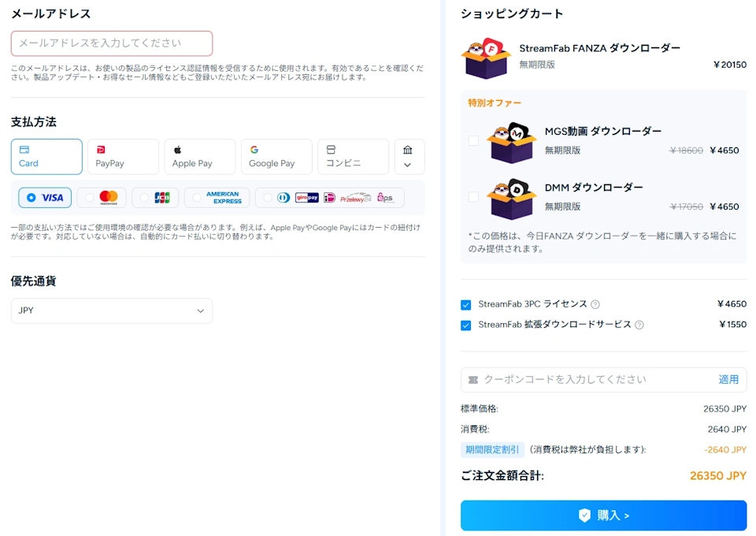Click the 購入 purchase button
This screenshot has height=536, width=756.
pos(604,516)
